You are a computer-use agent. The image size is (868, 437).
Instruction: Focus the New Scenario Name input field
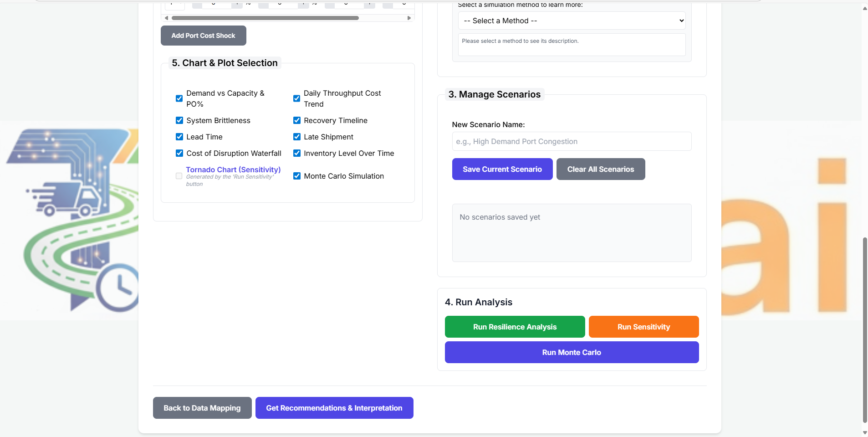[572, 141]
